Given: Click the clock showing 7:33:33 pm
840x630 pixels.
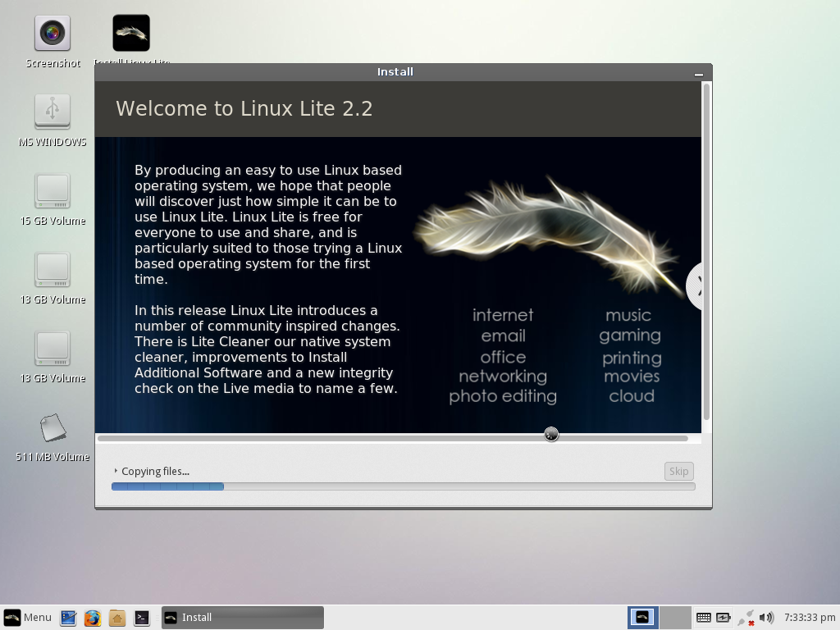Looking at the screenshot, I should pyautogui.click(x=810, y=617).
